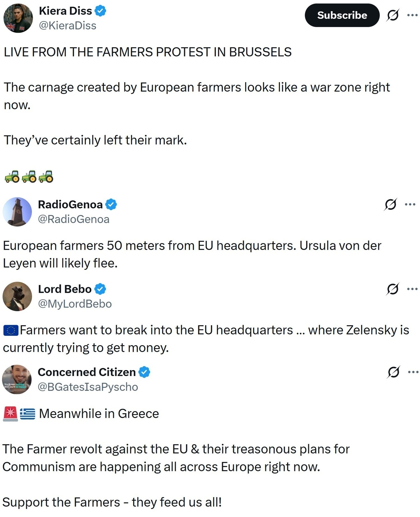
Task: Open Kiera Diss profile picture
Action: pyautogui.click(x=18, y=18)
